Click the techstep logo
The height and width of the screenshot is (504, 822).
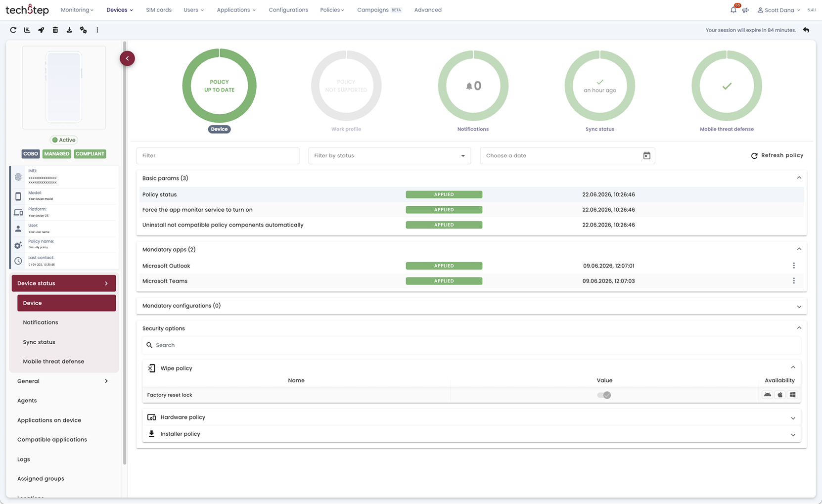[27, 10]
